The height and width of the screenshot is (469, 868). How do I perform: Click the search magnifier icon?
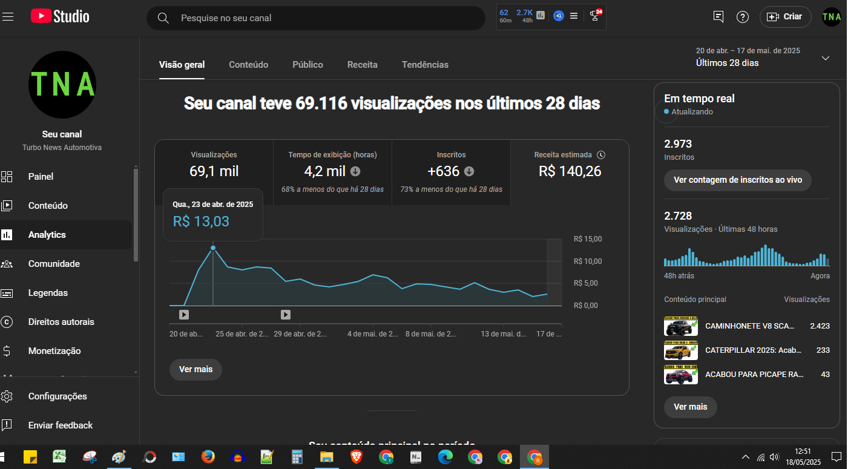point(163,18)
